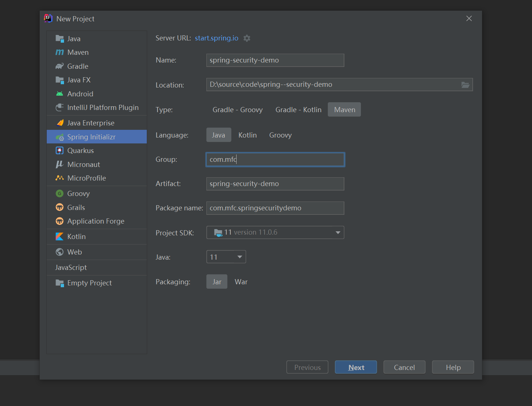Click the Spring Initializr leaf icon
Image resolution: width=532 pixels, height=406 pixels.
pyautogui.click(x=60, y=137)
